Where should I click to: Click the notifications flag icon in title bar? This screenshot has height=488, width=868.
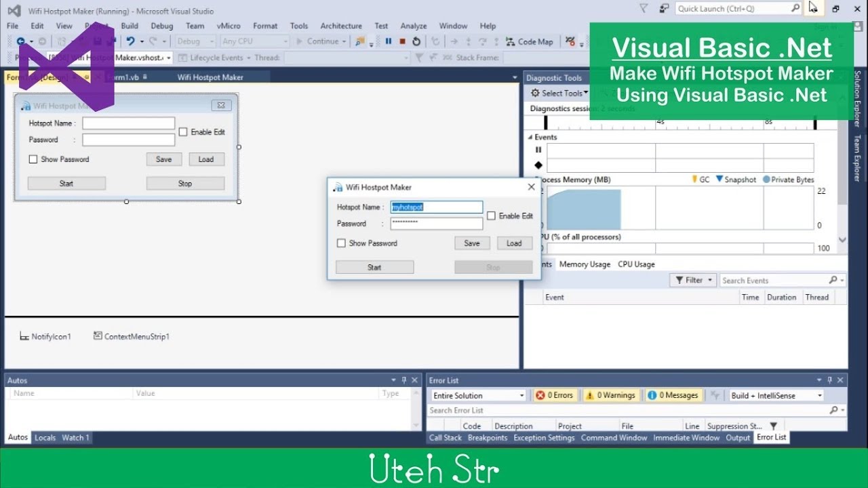[644, 8]
